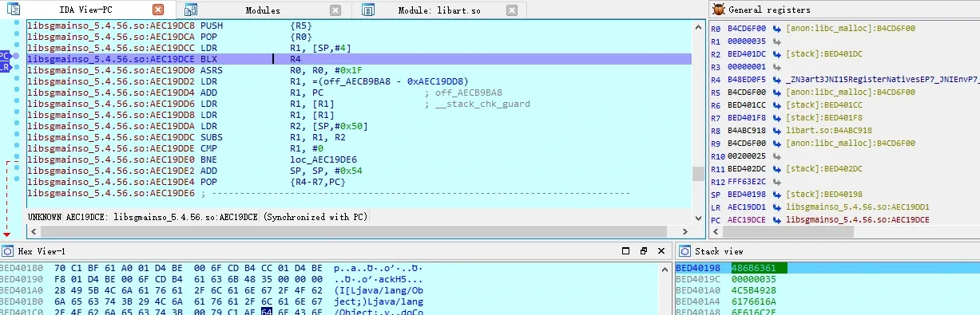Click the General registers bug icon
The image size is (980, 315).
coord(718,10)
